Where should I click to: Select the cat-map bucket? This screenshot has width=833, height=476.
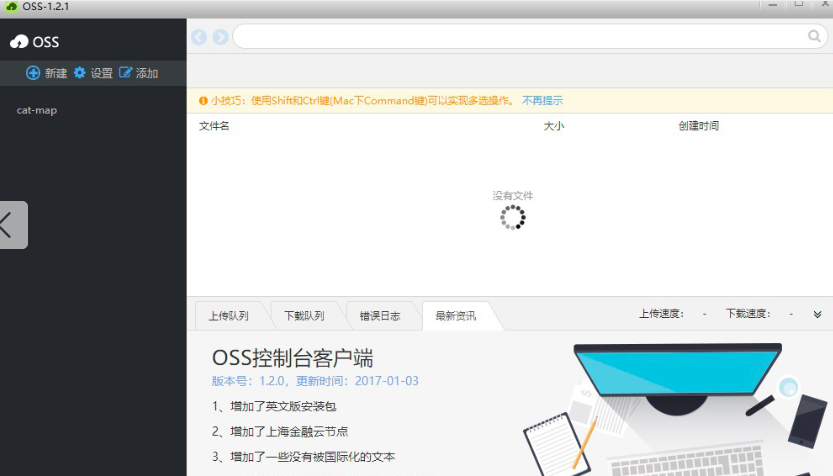37,110
